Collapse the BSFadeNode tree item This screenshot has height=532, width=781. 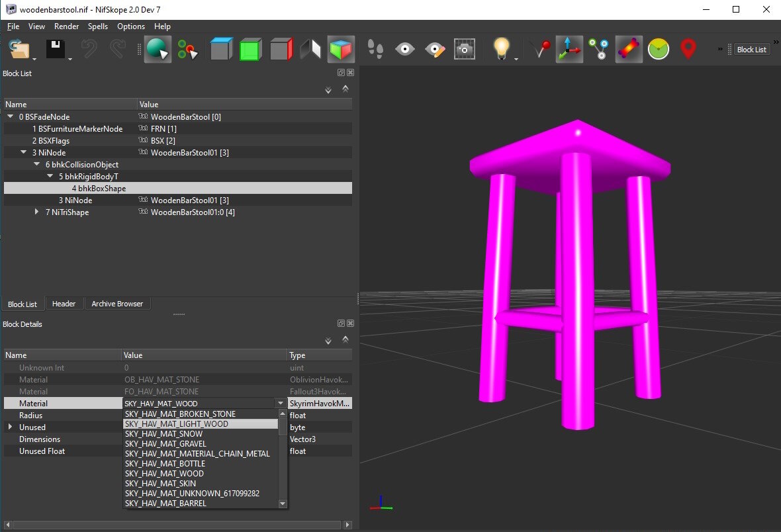tap(9, 116)
